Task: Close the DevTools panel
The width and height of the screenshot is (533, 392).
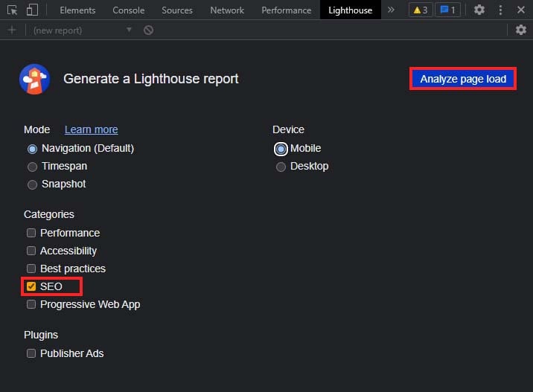Action: click(x=521, y=10)
